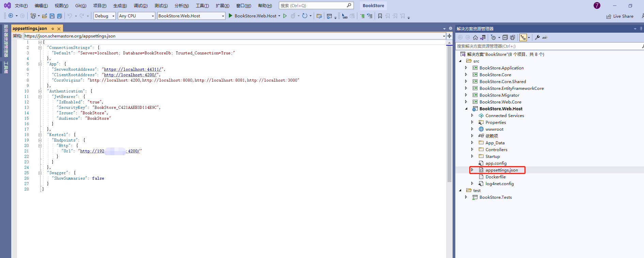The image size is (644, 258).
Task: Pin the appsettings.json tab
Action: pyautogui.click(x=53, y=29)
